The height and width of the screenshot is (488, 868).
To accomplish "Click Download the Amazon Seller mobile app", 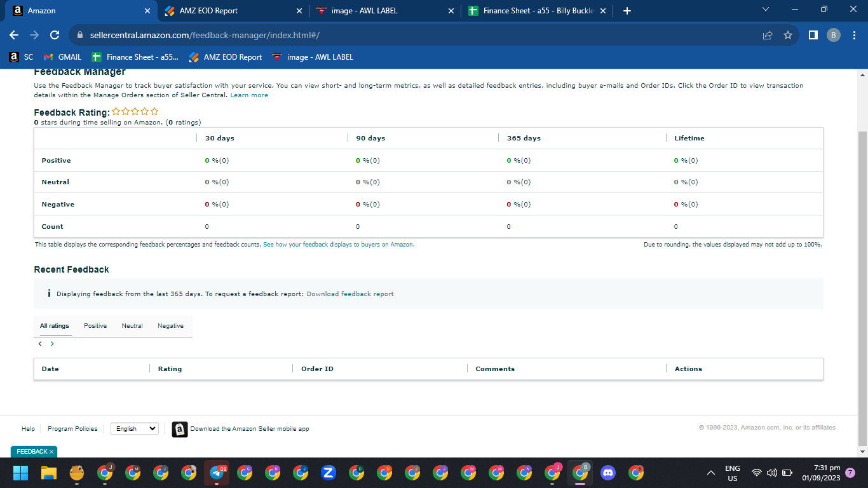I will coord(250,429).
